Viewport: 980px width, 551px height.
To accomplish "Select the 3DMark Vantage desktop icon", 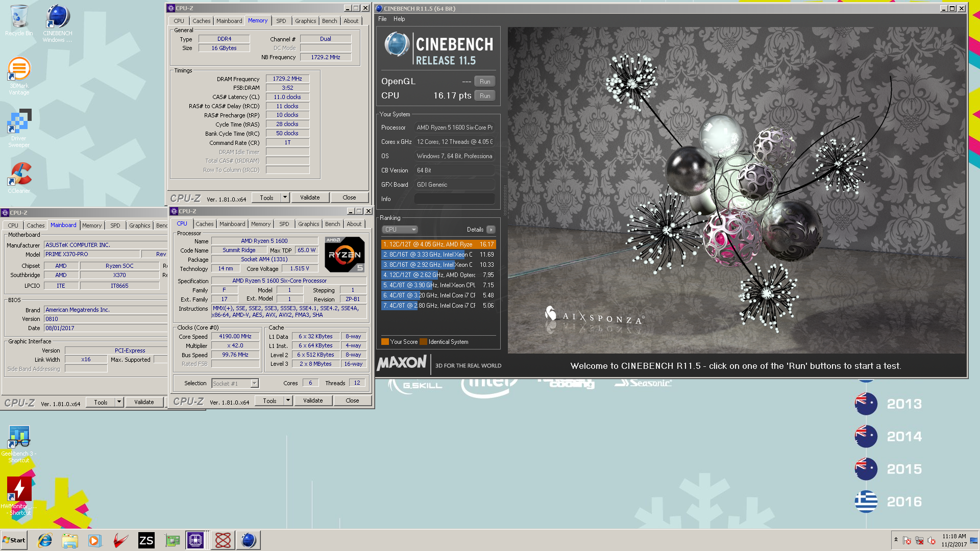I will [19, 76].
